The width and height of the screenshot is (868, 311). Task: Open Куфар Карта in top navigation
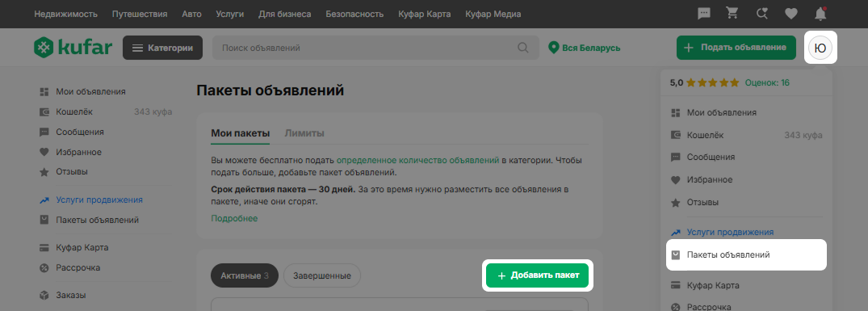[x=425, y=14]
